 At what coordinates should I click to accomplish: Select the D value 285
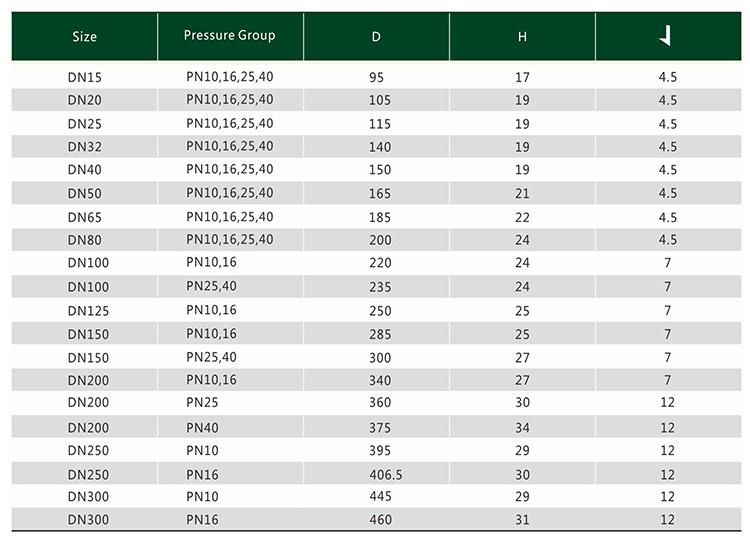tap(380, 334)
